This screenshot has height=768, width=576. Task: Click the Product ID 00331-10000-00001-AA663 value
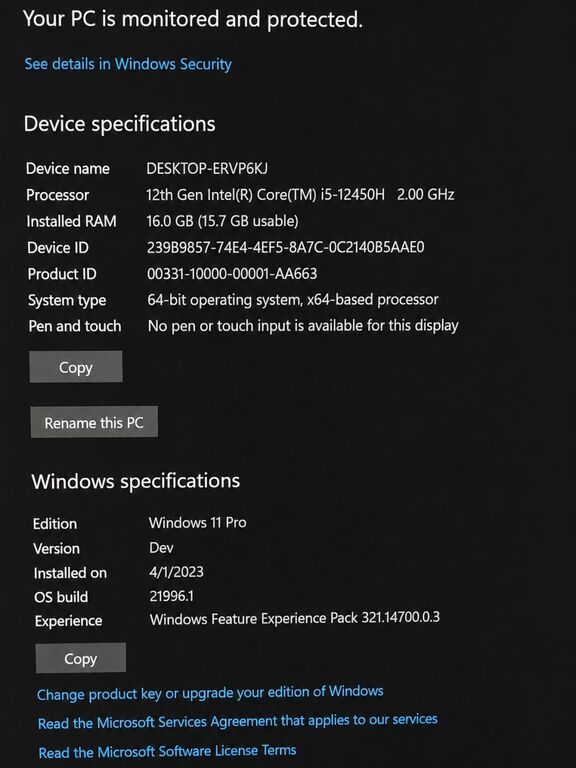[232, 273]
